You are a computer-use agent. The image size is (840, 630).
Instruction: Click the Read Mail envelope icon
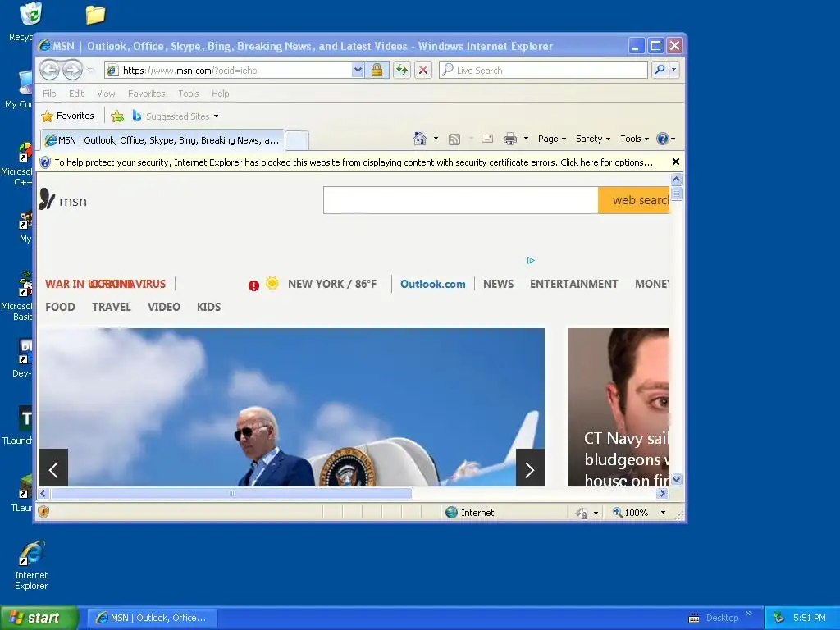pyautogui.click(x=487, y=139)
